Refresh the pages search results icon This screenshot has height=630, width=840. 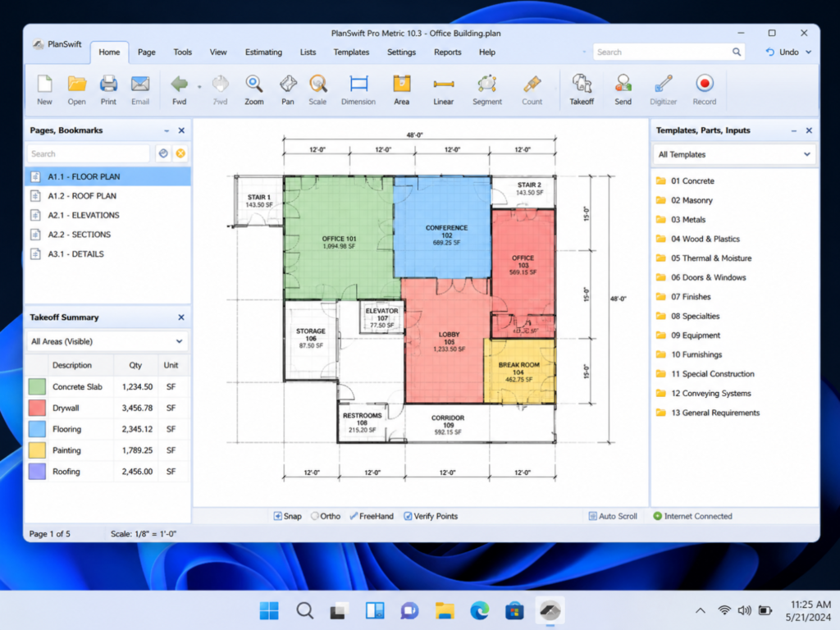tap(163, 153)
